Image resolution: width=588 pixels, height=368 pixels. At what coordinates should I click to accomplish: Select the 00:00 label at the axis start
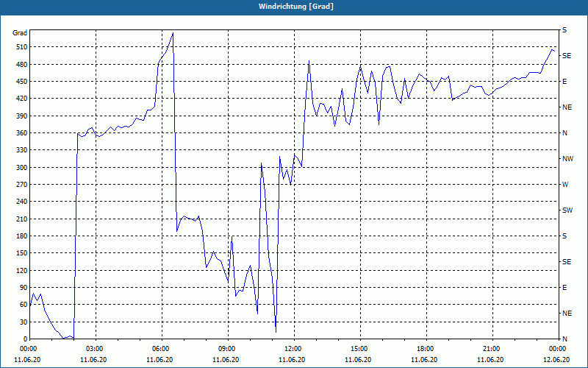(x=29, y=349)
